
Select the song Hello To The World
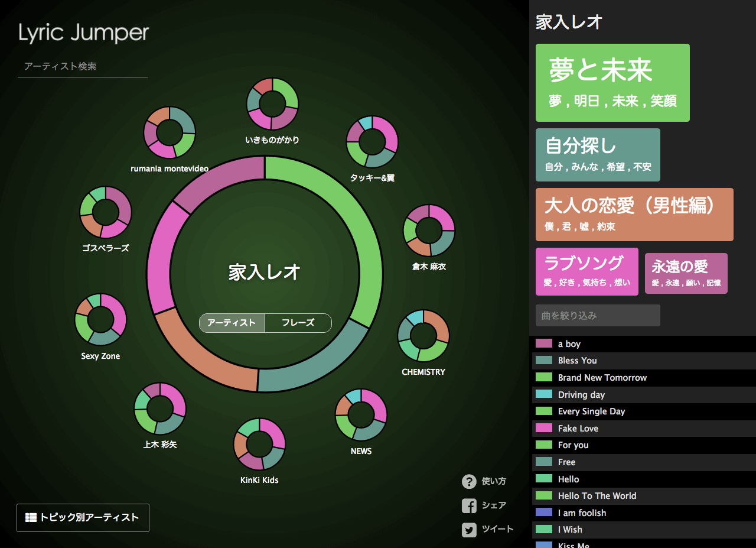[x=643, y=496]
